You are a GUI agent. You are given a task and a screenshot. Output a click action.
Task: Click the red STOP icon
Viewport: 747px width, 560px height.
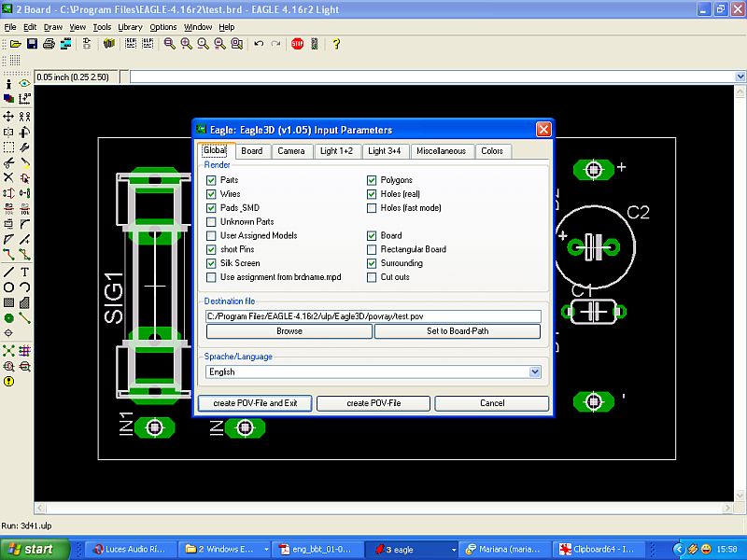(297, 44)
